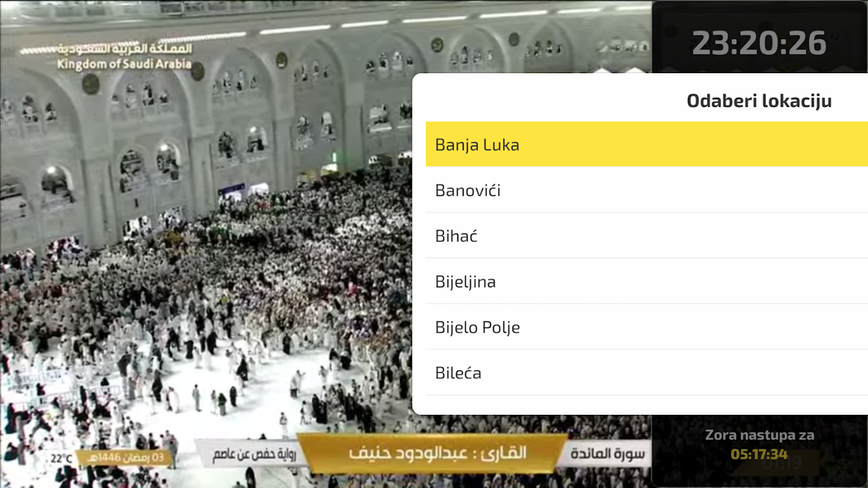The width and height of the screenshot is (868, 488).
Task: Click the 03 Ramadan 1446 date badge
Action: tap(125, 457)
